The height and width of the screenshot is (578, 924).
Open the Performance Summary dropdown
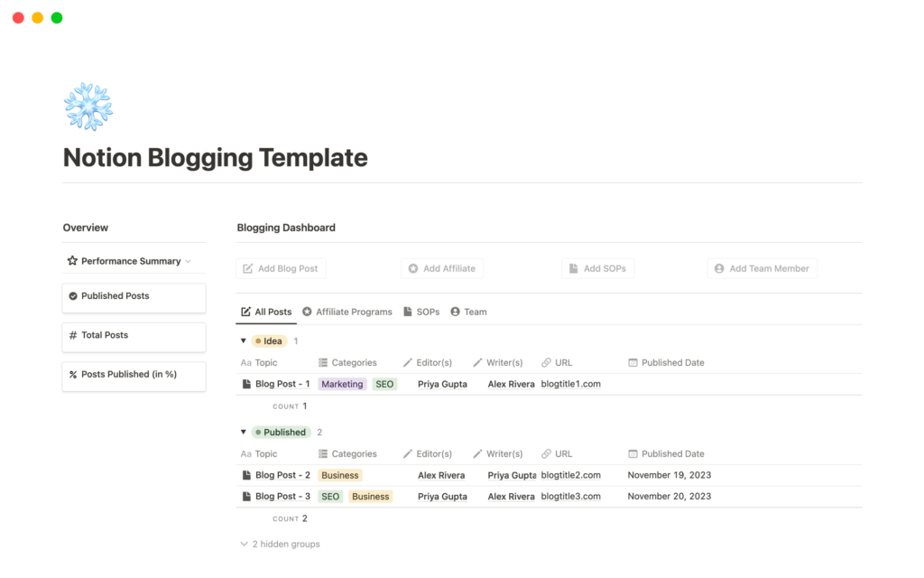189,261
